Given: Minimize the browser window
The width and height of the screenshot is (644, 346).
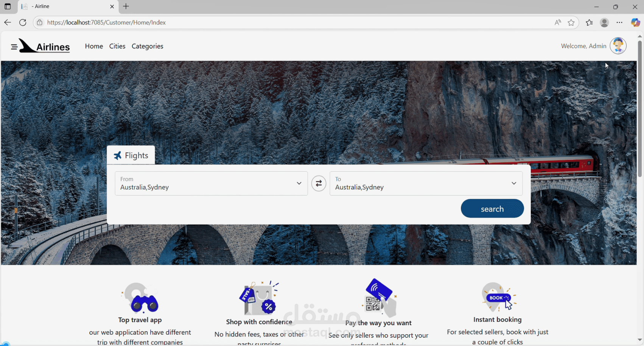Looking at the screenshot, I should [597, 7].
